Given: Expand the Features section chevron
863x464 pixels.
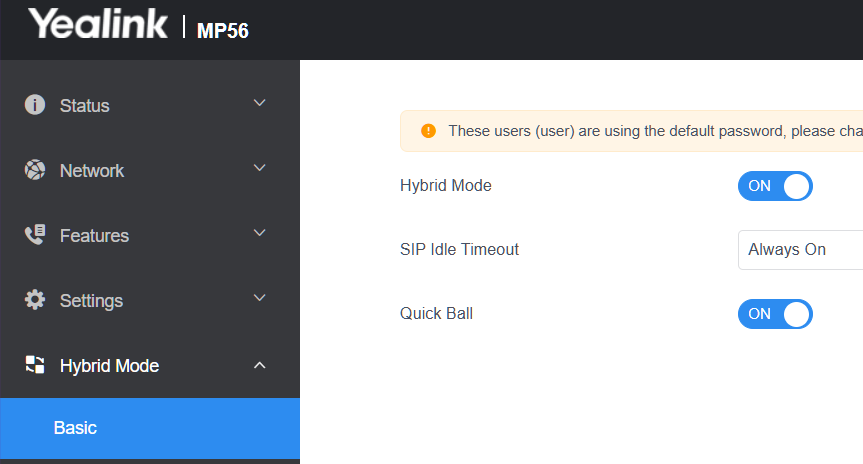Looking at the screenshot, I should (260, 234).
